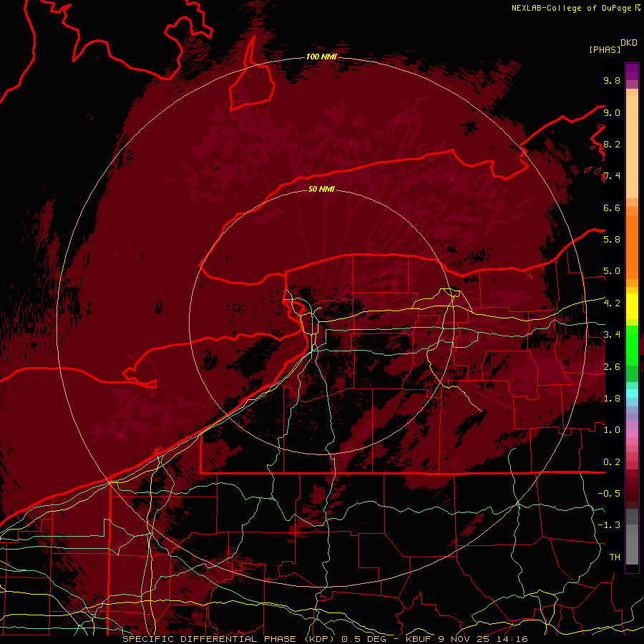The width and height of the screenshot is (644, 644).
Task: Click the 50 NMI range ring label
Action: (321, 189)
